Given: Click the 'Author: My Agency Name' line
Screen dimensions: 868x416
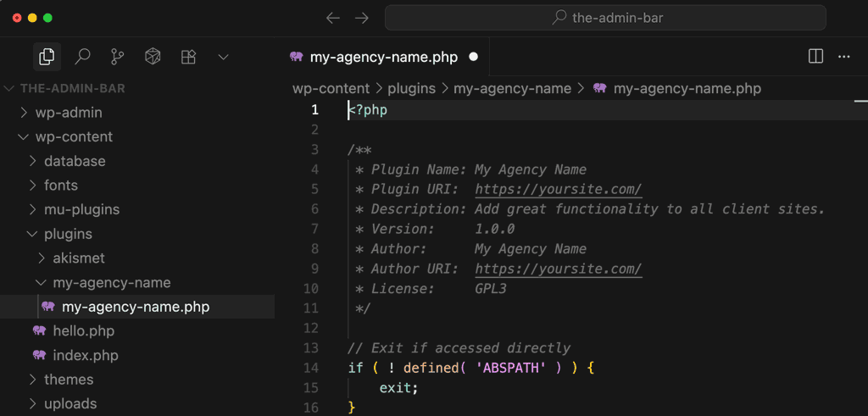Looking at the screenshot, I should 471,249.
